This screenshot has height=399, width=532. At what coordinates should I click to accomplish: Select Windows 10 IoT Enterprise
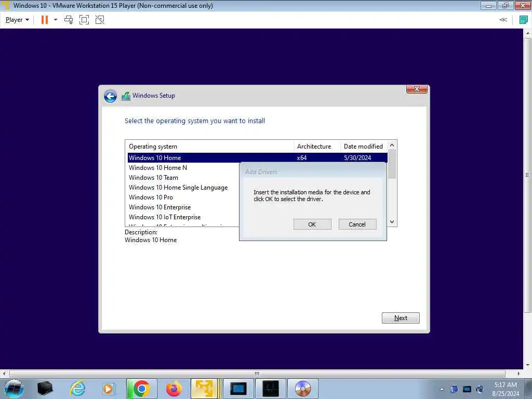(165, 217)
